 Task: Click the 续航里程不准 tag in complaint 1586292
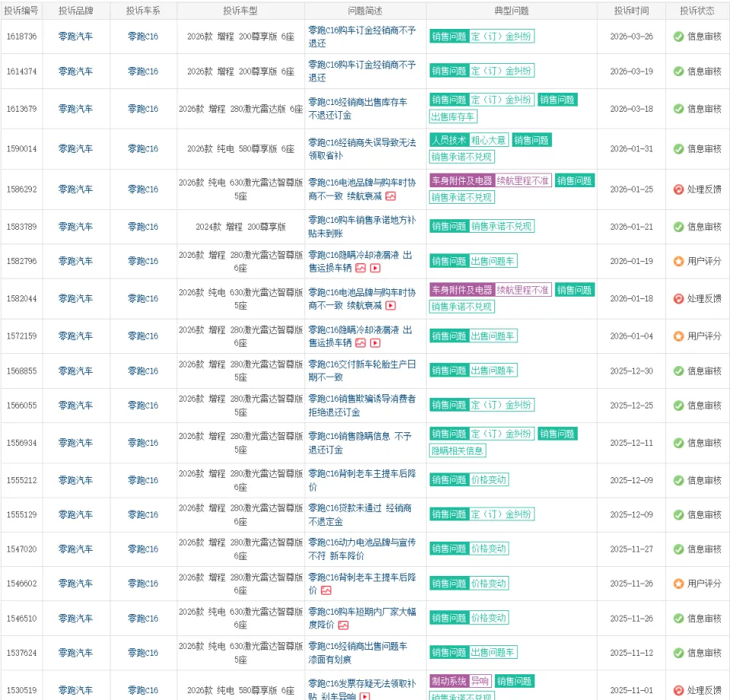pyautogui.click(x=523, y=181)
